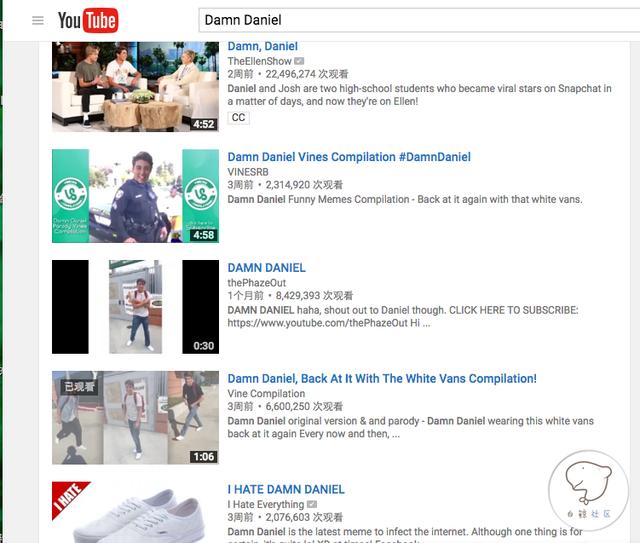The width and height of the screenshot is (640, 543).
Task: Open "Damn Daniel Vines Compilation #DamnDaniel" link
Action: tap(348, 157)
